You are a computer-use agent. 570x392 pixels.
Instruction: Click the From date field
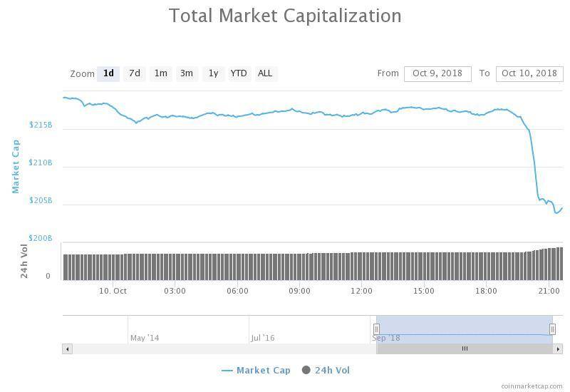point(437,73)
